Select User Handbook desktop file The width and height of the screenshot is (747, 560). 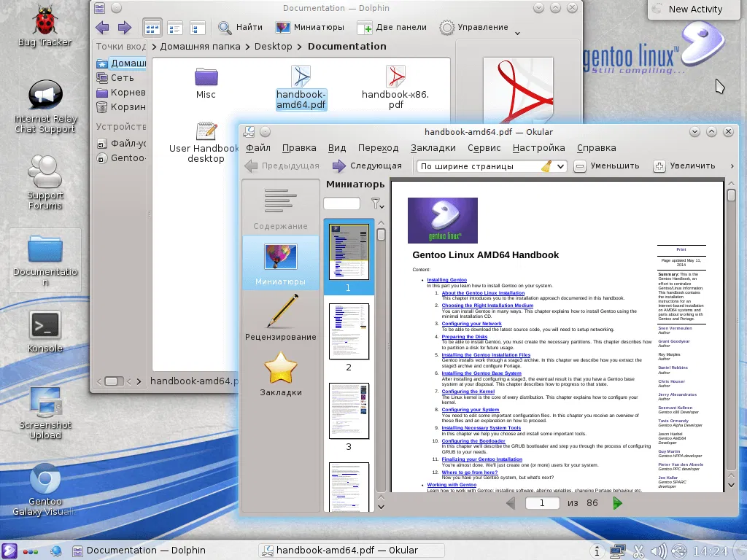click(206, 143)
